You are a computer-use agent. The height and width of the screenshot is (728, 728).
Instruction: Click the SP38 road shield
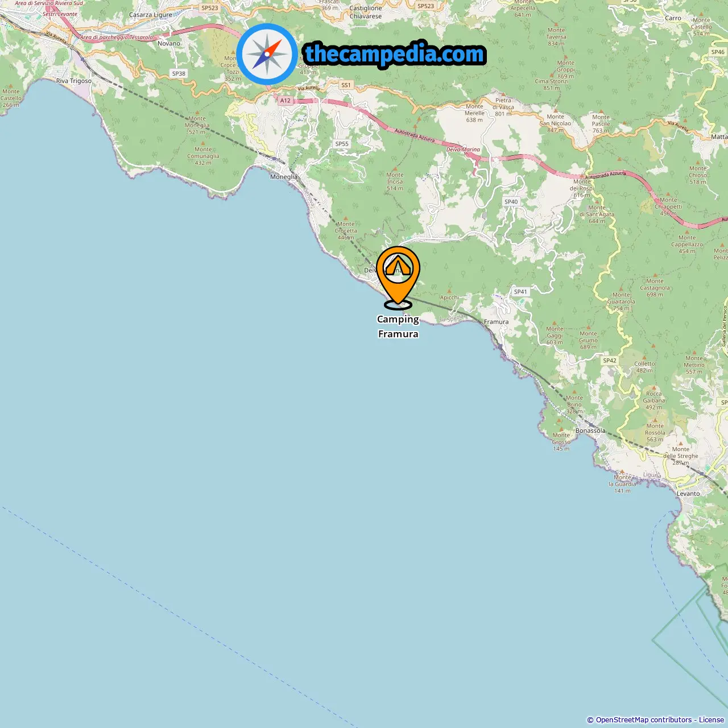coord(179,74)
